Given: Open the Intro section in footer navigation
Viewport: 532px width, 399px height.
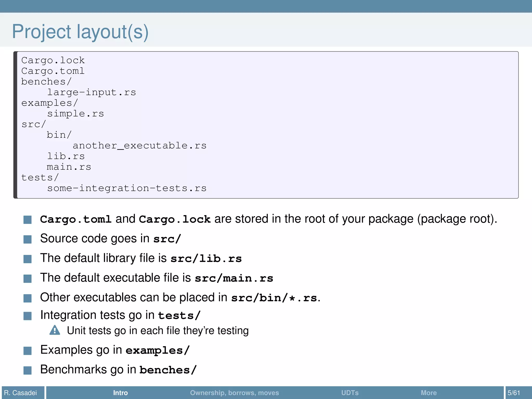Looking at the screenshot, I should (x=120, y=393).
